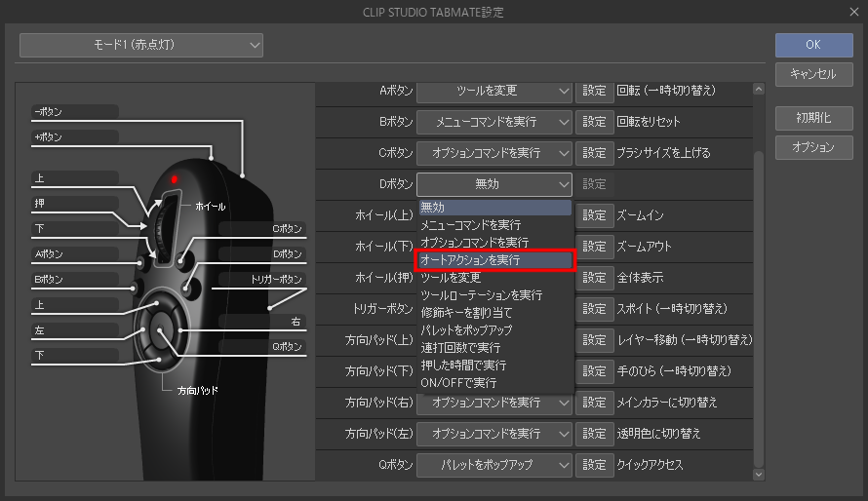Choose ツールローテーションを実行 from the list
The width and height of the screenshot is (868, 501).
[495, 295]
